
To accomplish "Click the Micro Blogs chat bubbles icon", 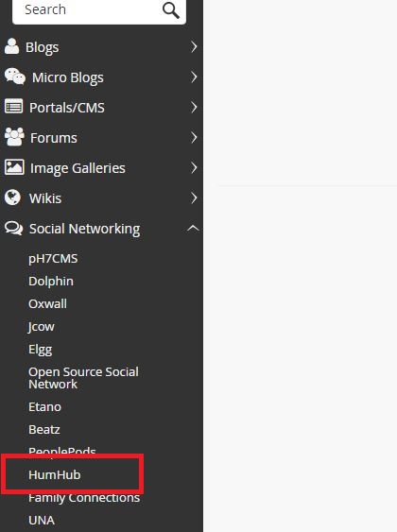I will click(14, 77).
